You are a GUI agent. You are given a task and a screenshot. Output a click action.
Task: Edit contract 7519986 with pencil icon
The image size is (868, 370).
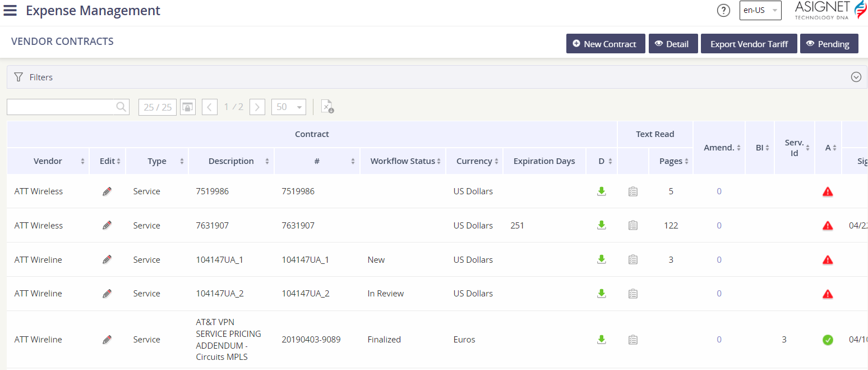pyautogui.click(x=107, y=191)
